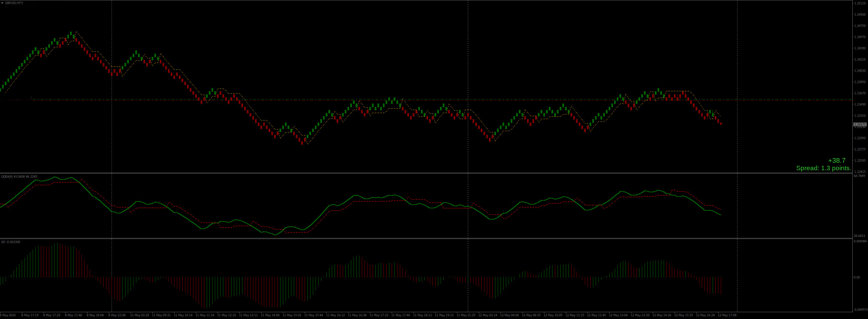The height and width of the screenshot is (319, 868).
Task: Click the 'Spread: 1.3 points.' label
Action: point(823,168)
